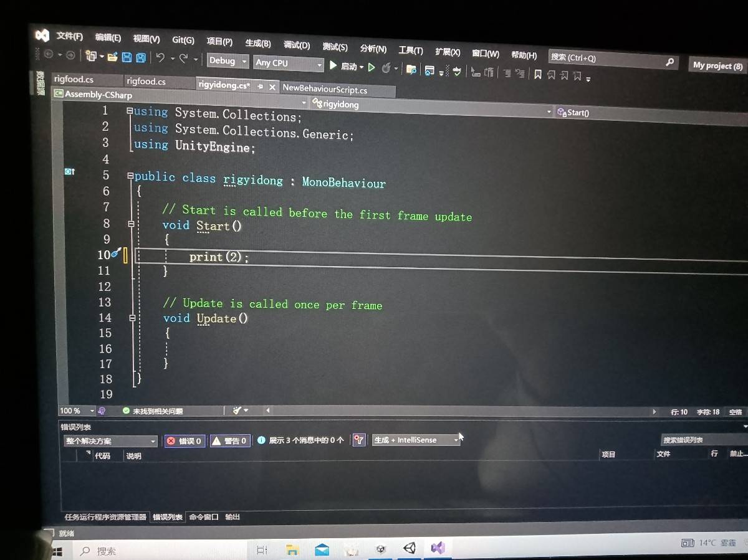Open the Debug configuration dropdown
The height and width of the screenshot is (560, 748).
point(228,61)
